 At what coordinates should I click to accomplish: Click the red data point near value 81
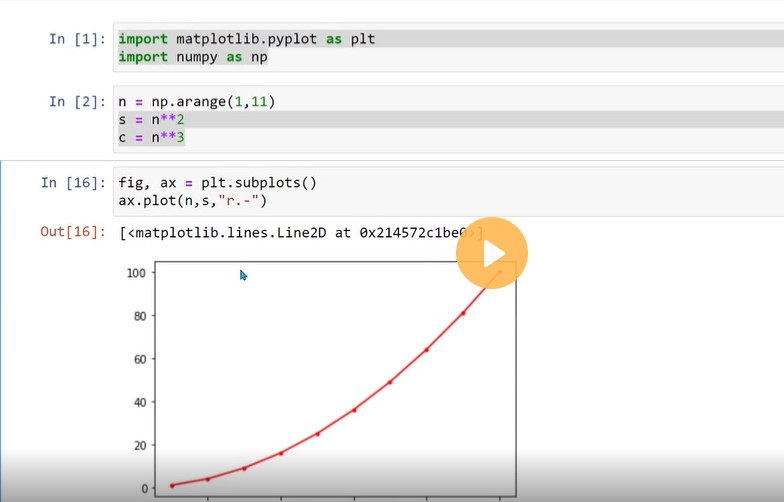[x=463, y=314]
